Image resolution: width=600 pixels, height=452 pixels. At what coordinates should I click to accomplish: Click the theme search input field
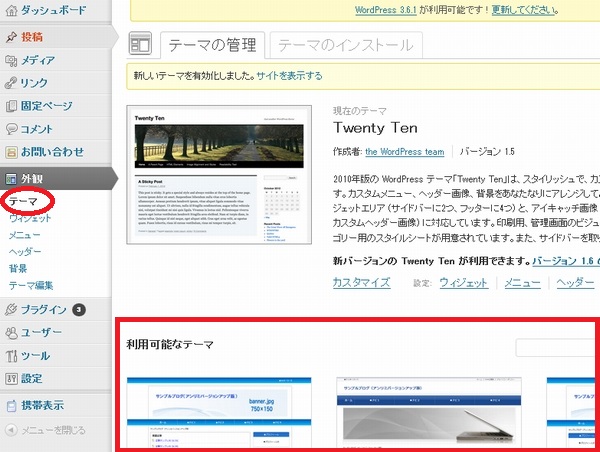point(556,348)
